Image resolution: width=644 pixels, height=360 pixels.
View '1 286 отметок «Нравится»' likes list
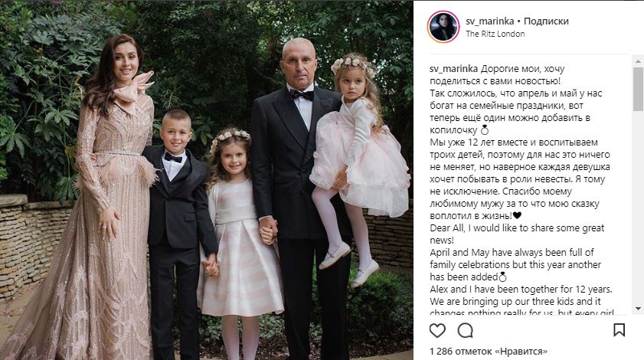pos(489,352)
